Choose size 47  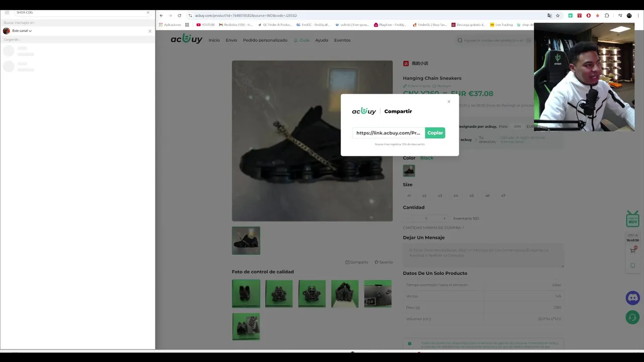(503, 196)
